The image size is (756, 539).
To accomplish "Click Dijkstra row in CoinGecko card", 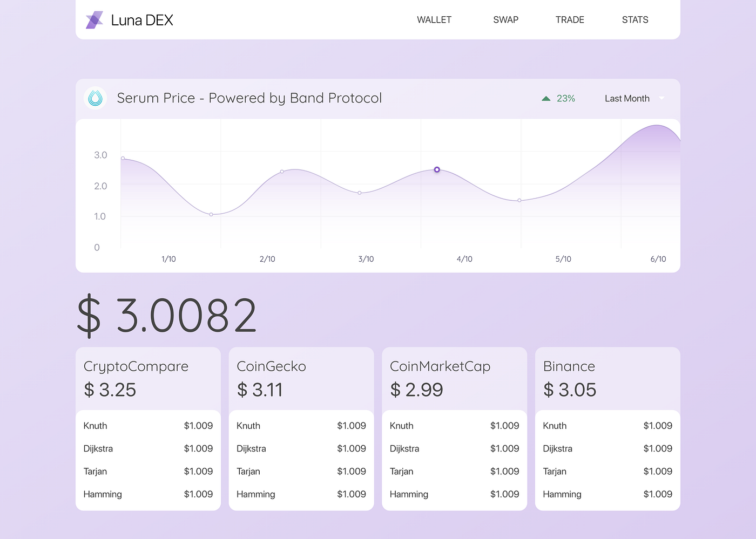I will click(301, 448).
